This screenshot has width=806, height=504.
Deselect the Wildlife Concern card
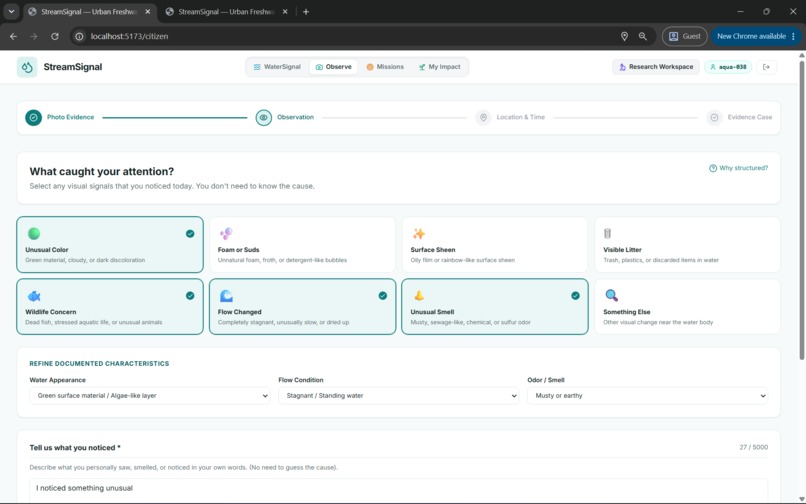110,307
